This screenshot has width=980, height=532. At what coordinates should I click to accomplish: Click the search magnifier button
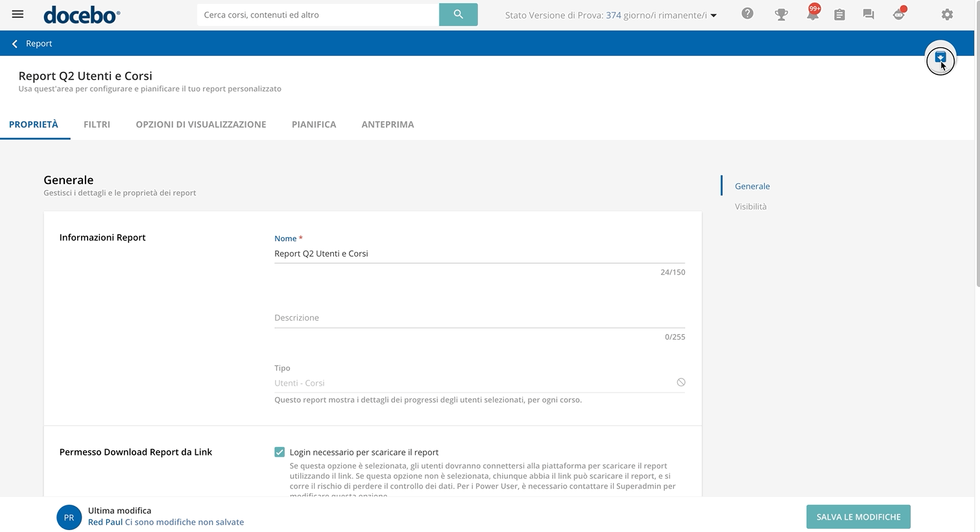click(458, 14)
